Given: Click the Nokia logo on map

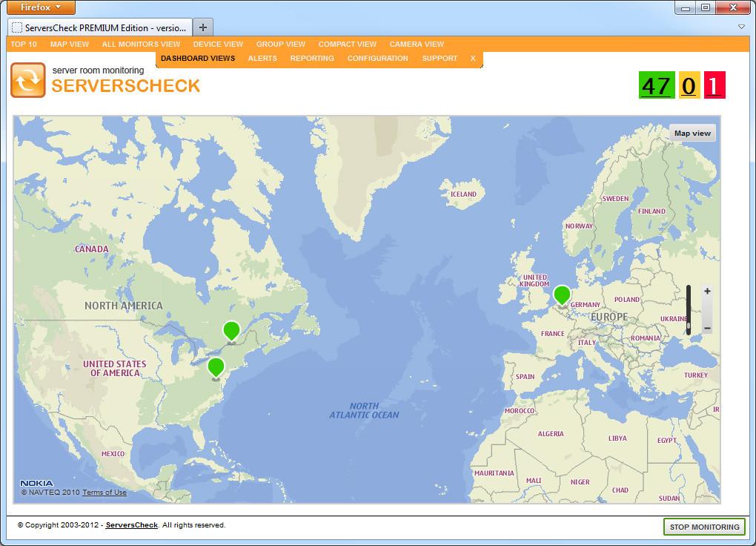Looking at the screenshot, I should click(36, 483).
